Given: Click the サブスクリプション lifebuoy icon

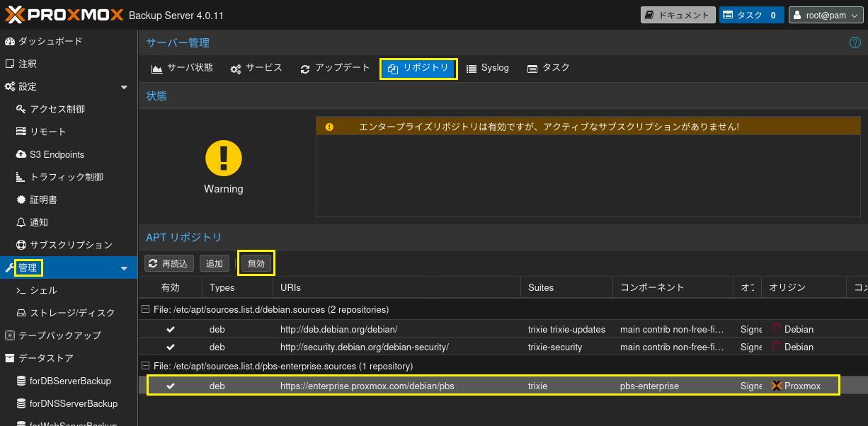Looking at the screenshot, I should 21,245.
